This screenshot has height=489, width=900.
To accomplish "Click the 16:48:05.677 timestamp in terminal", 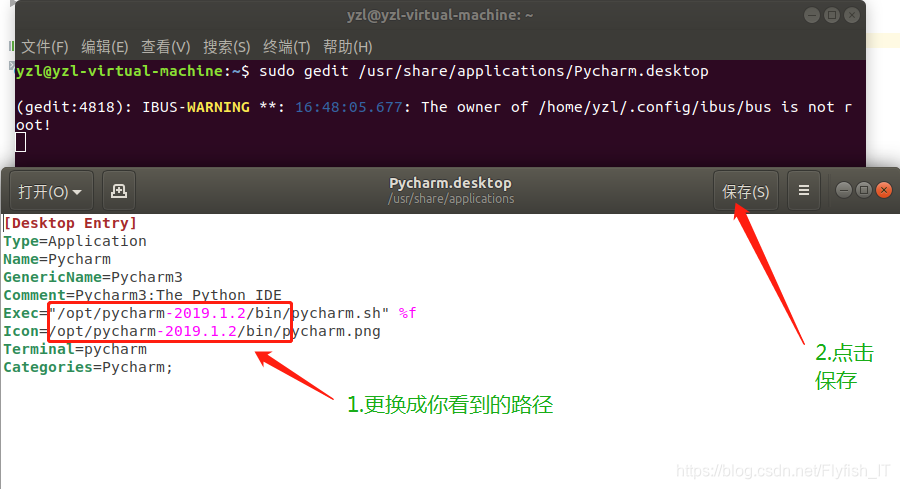I will pyautogui.click(x=348, y=107).
